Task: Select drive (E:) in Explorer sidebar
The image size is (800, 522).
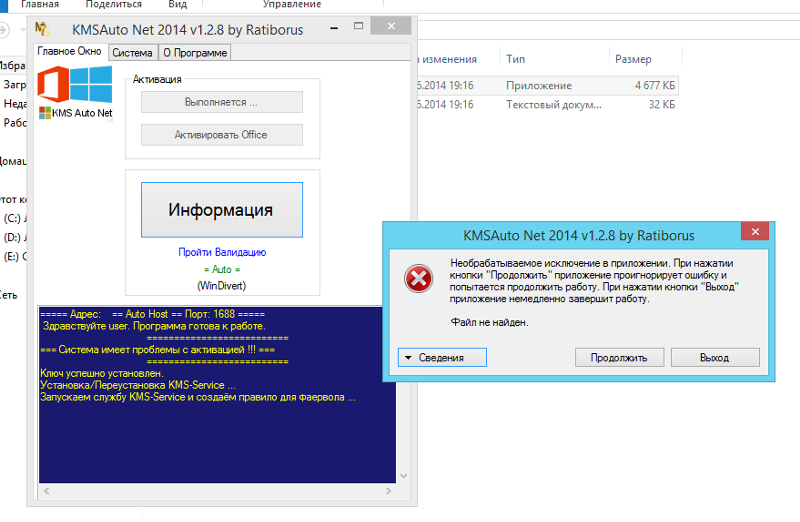Action: [x=14, y=256]
